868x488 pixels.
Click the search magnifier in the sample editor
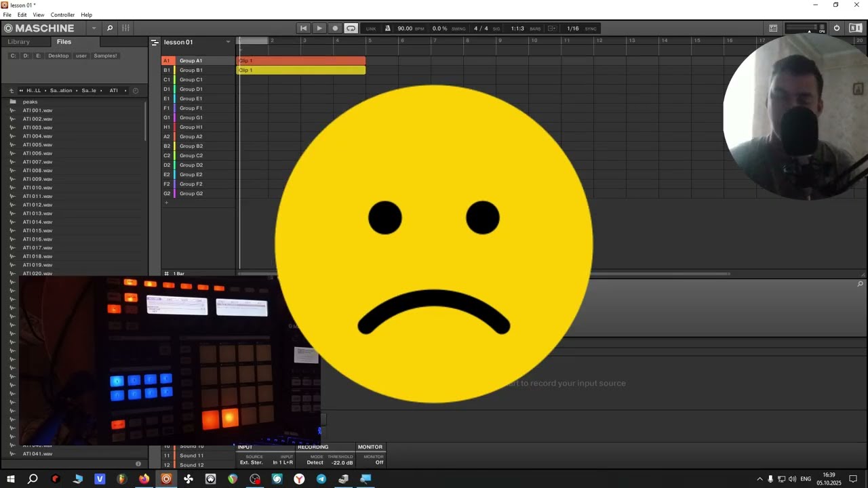click(x=860, y=284)
